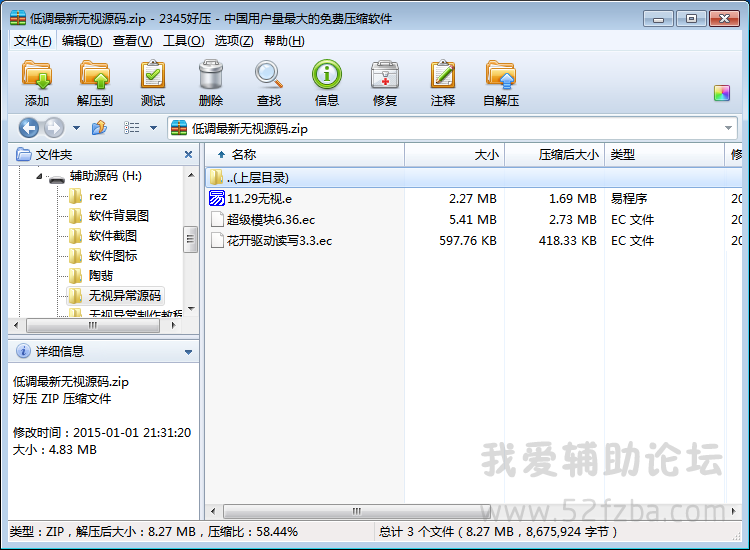Click the 详细信息 info icon
The width and height of the screenshot is (750, 550).
pos(23,351)
